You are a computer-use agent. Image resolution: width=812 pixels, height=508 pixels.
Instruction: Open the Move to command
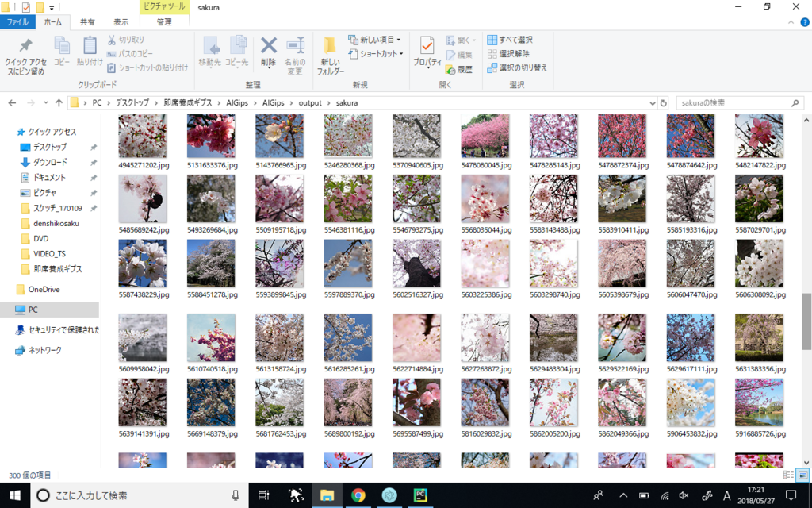pyautogui.click(x=209, y=52)
